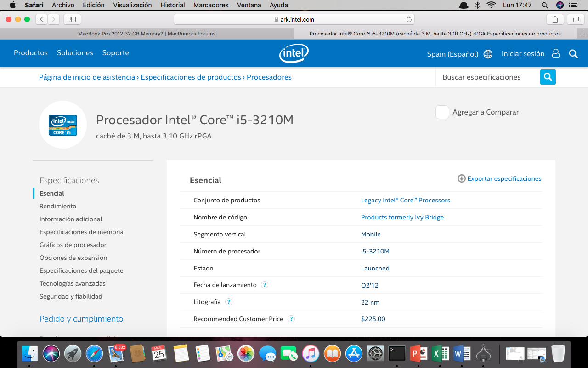Open Terminal from the Dock
This screenshot has height=368, width=588.
point(397,353)
